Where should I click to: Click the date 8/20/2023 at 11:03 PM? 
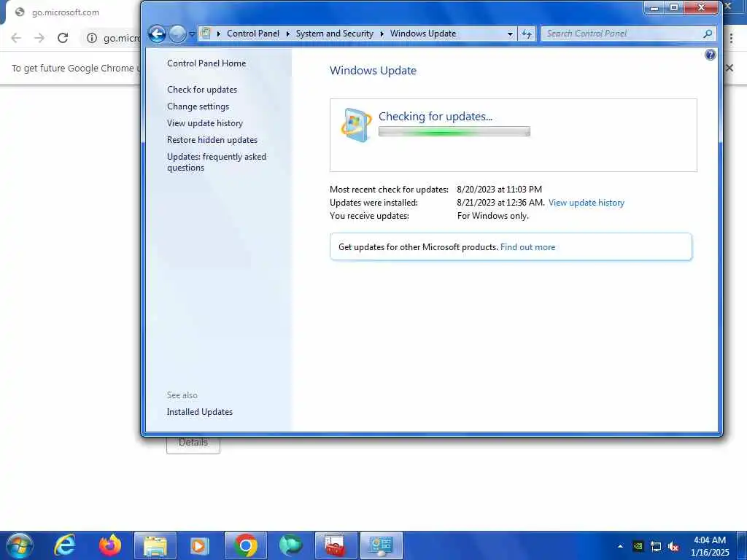tap(499, 190)
